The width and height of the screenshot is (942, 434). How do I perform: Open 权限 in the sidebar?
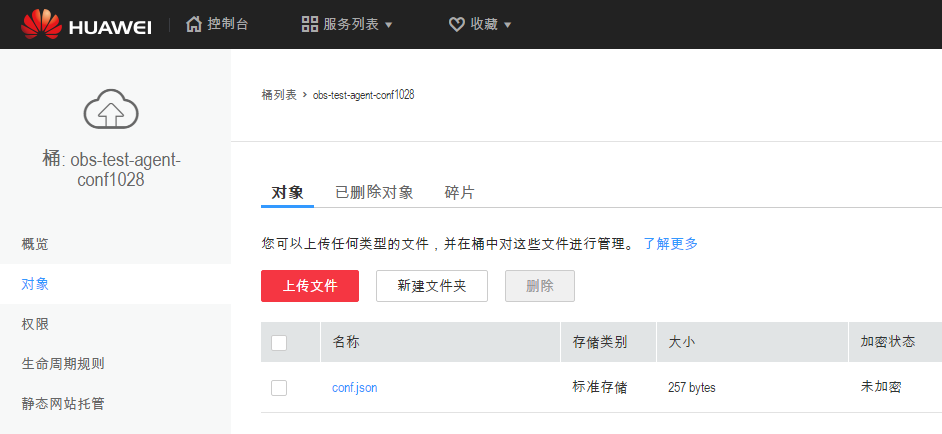coord(35,324)
